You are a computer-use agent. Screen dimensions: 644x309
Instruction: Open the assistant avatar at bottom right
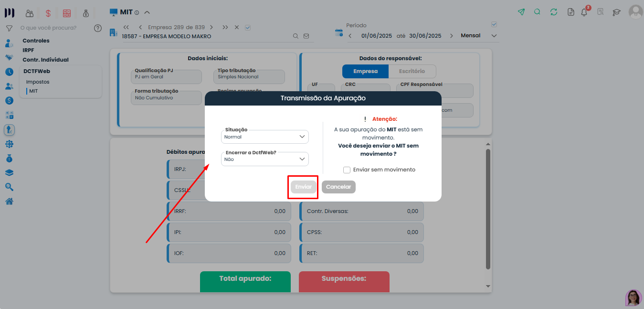coord(633,298)
